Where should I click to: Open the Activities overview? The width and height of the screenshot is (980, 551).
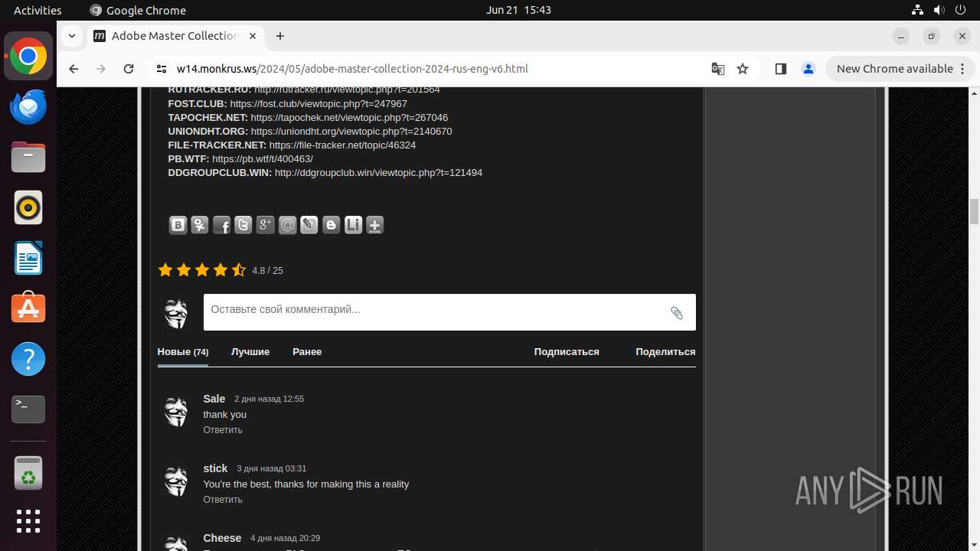(x=38, y=10)
